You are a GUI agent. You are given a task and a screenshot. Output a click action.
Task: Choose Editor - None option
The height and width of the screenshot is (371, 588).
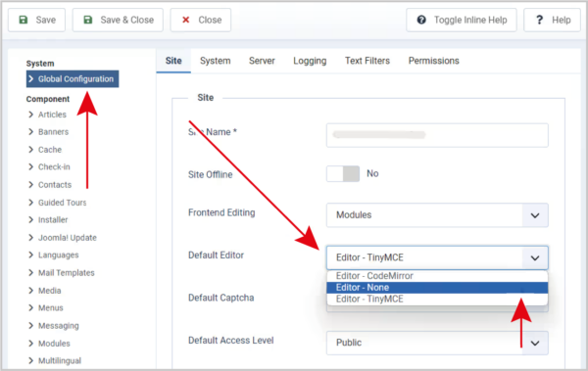(437, 288)
